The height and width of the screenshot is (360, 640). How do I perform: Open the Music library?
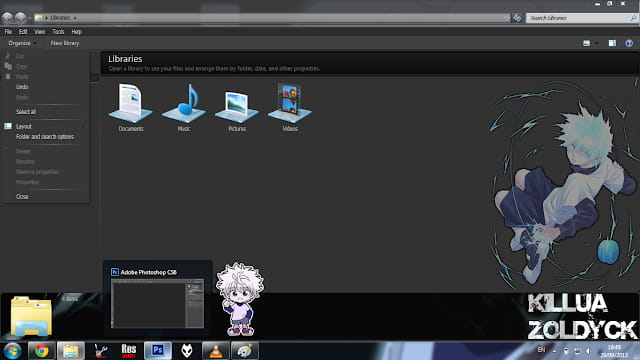point(184,107)
